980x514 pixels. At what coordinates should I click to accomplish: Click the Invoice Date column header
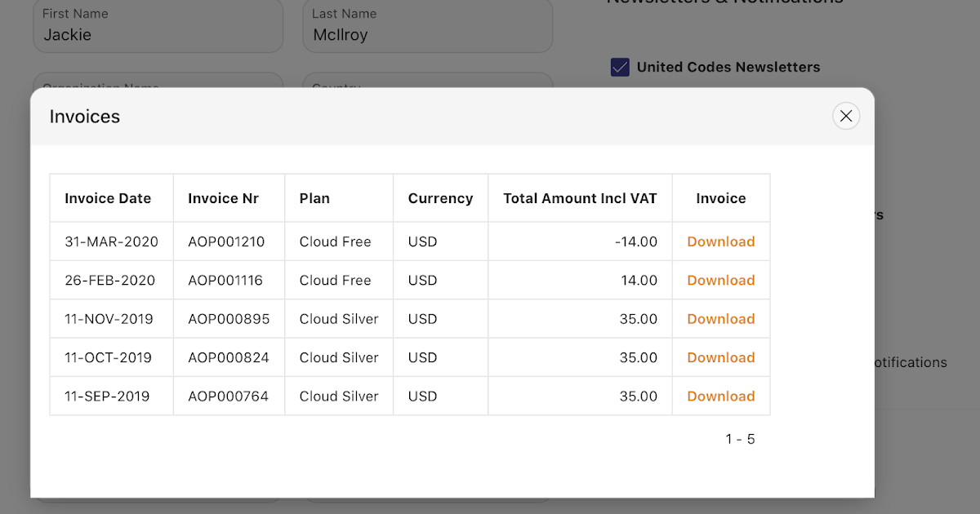tap(109, 198)
